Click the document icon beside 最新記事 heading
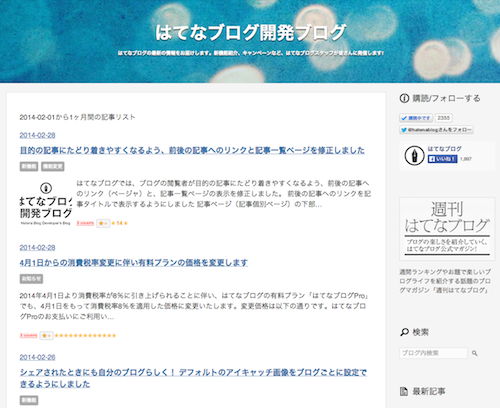Screen dimensions: 500x408 pyautogui.click(x=404, y=391)
